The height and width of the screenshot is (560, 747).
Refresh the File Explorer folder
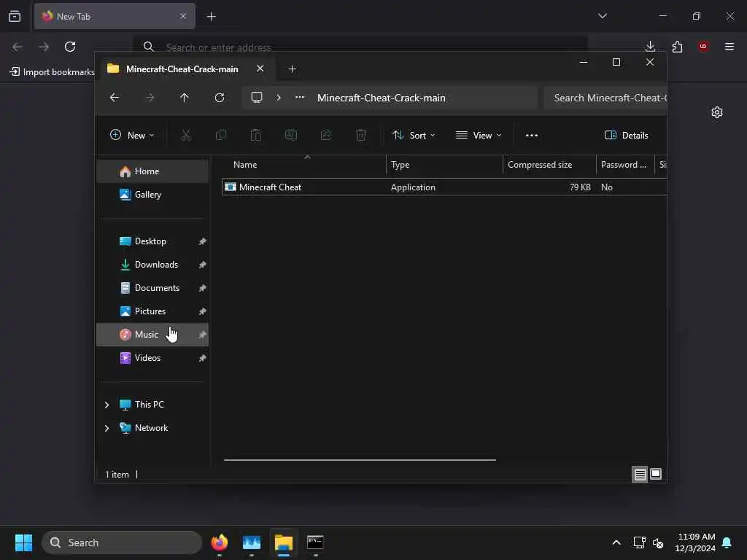tap(220, 98)
